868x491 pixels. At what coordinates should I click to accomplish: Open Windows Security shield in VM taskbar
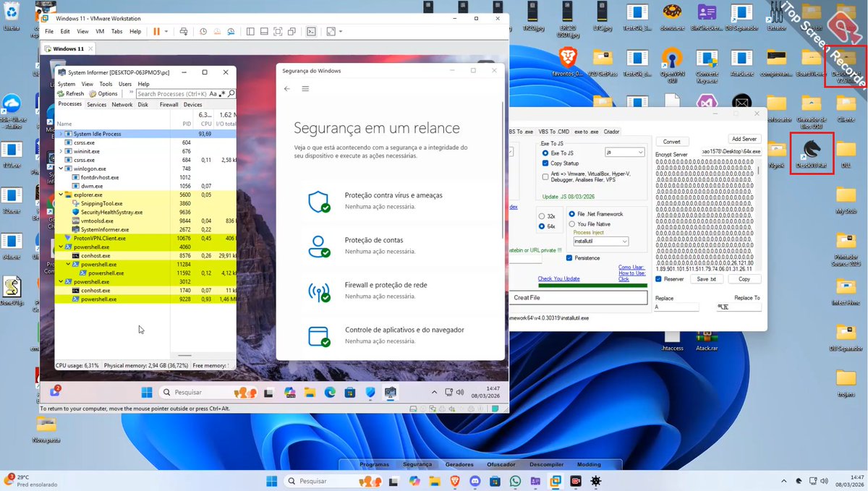(370, 392)
